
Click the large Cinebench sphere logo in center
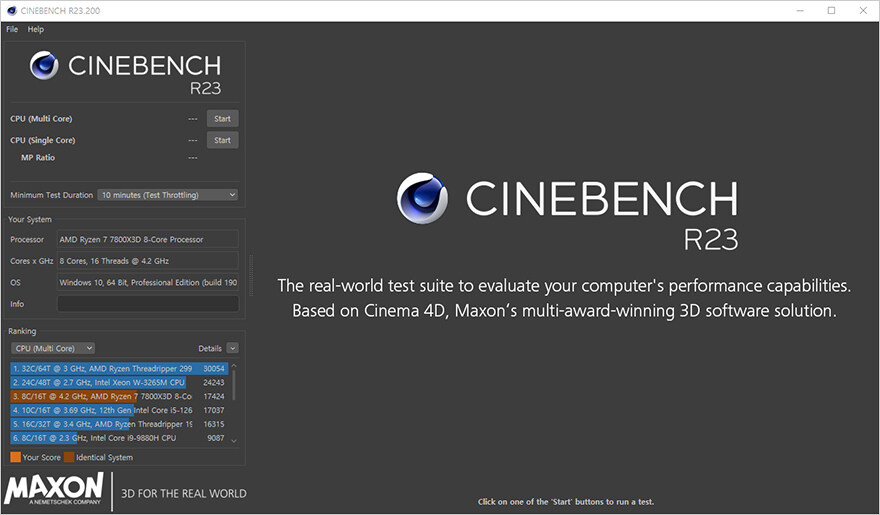pos(422,198)
